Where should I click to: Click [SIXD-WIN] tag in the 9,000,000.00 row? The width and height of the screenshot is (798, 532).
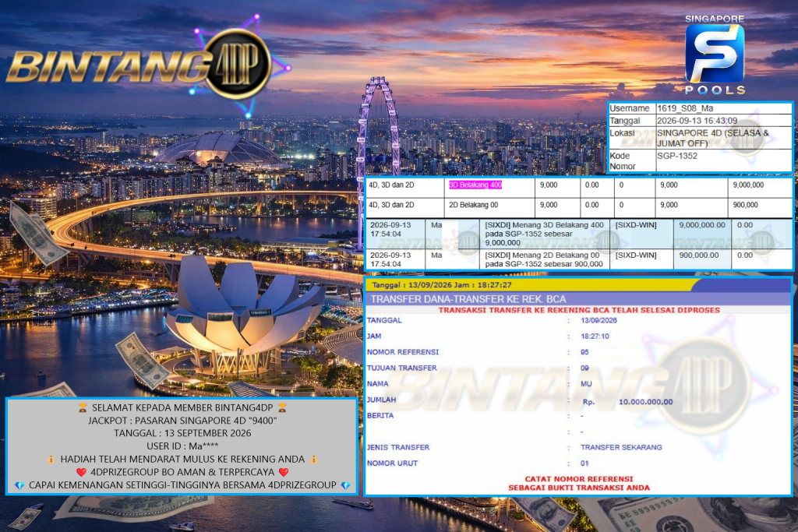click(636, 225)
